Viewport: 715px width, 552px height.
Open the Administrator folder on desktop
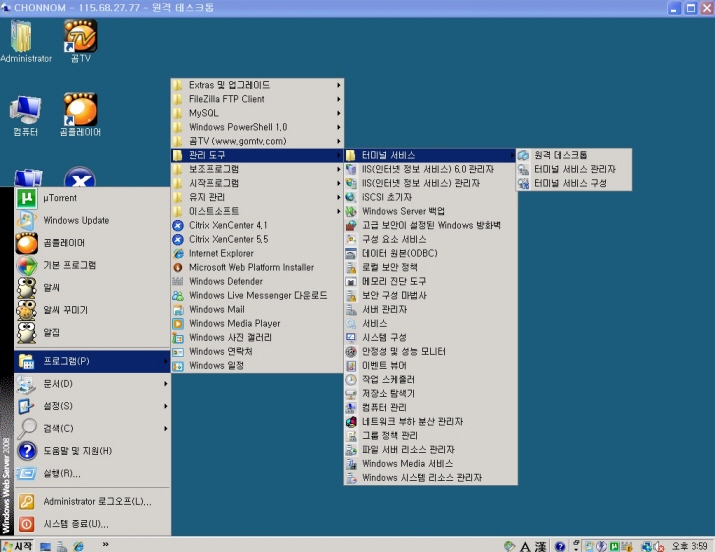tap(25, 39)
